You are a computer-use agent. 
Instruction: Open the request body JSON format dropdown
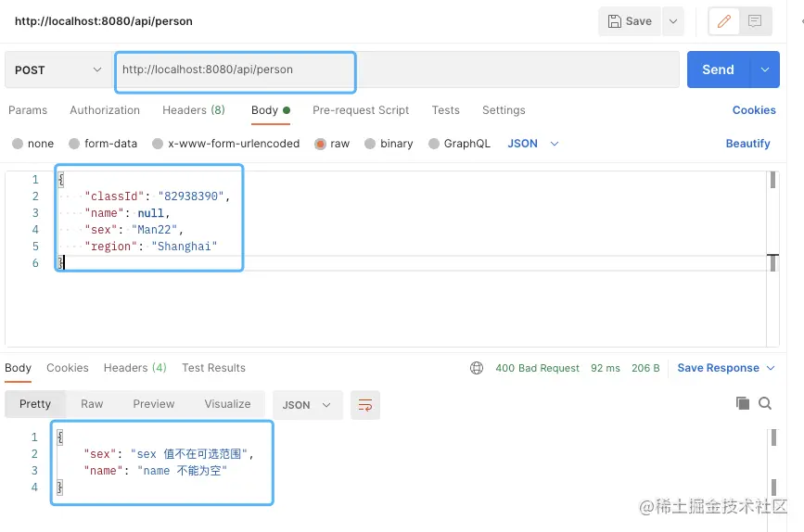[532, 144]
